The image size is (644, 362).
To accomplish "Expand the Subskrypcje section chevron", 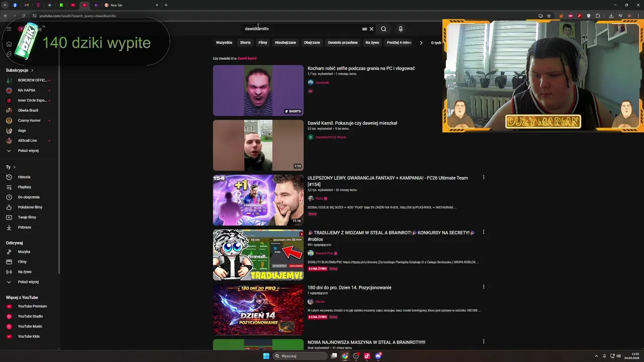I will [32, 70].
